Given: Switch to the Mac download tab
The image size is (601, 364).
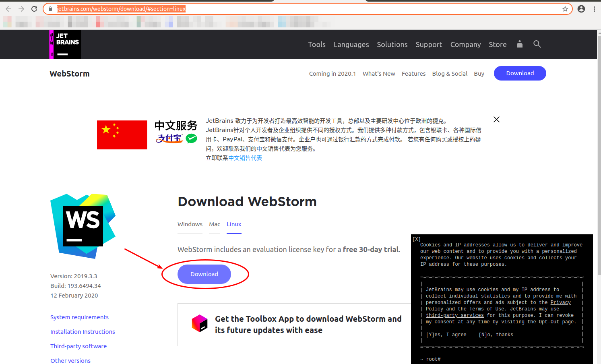Looking at the screenshot, I should [215, 224].
